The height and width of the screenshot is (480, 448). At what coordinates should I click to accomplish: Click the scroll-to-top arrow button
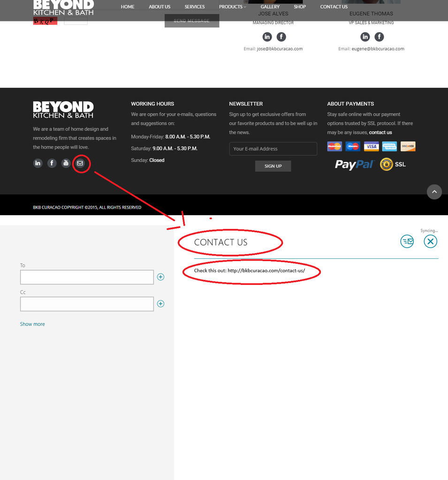434,192
